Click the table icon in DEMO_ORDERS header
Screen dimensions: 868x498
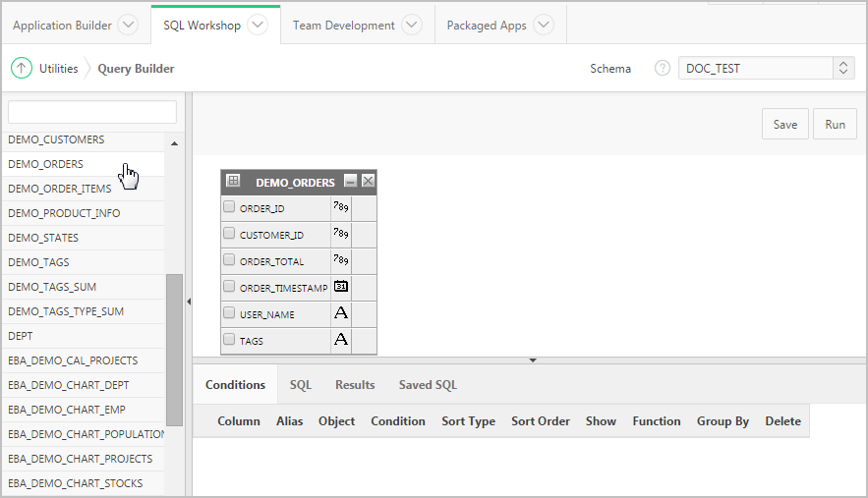233,182
